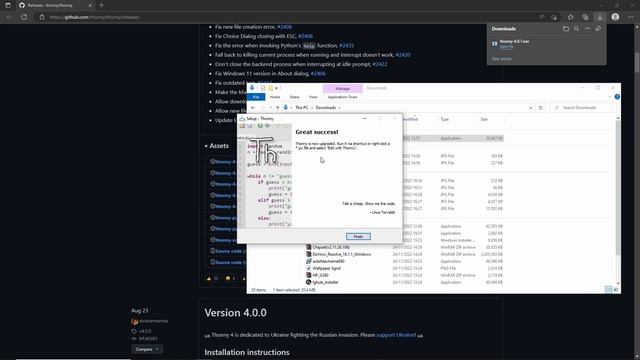Click the See more link in Downloads panel
This screenshot has width=640, height=360.
[501, 59]
